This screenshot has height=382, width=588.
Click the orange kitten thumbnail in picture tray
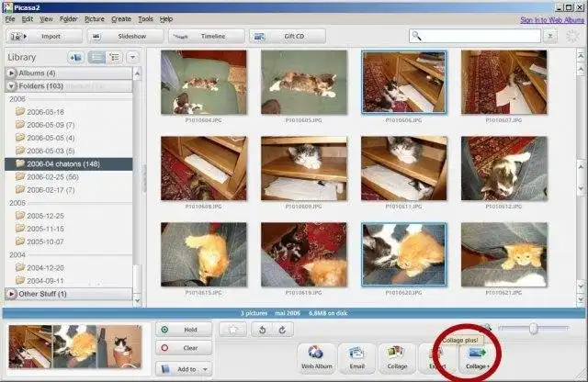point(74,346)
